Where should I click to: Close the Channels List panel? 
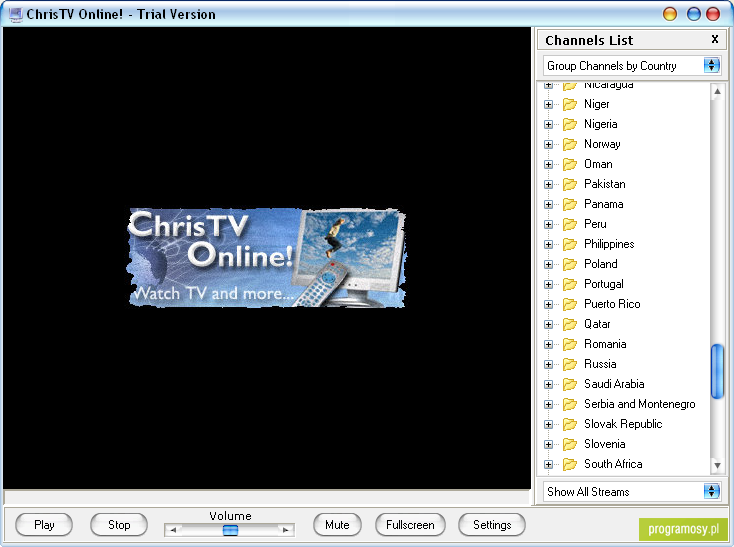[715, 39]
